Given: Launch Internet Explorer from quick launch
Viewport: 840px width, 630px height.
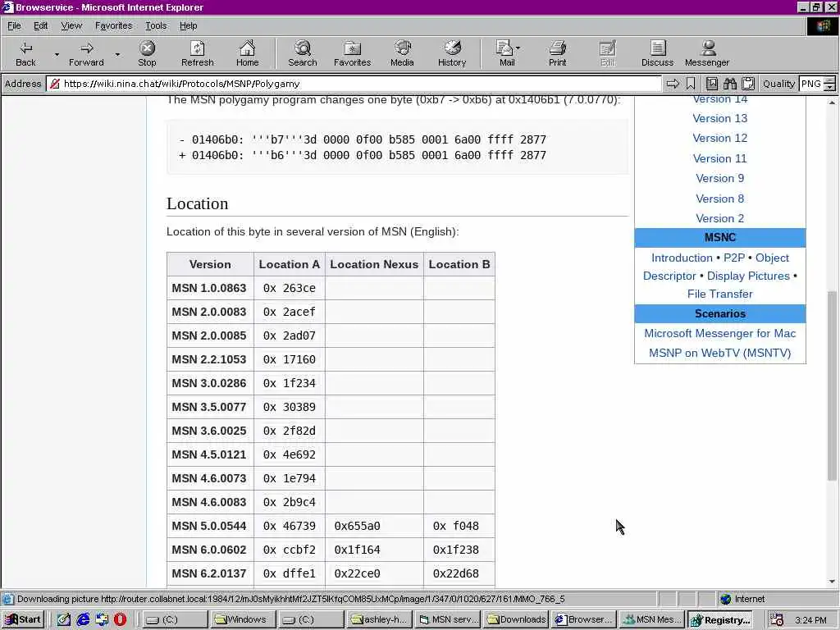Looking at the screenshot, I should tap(83, 619).
